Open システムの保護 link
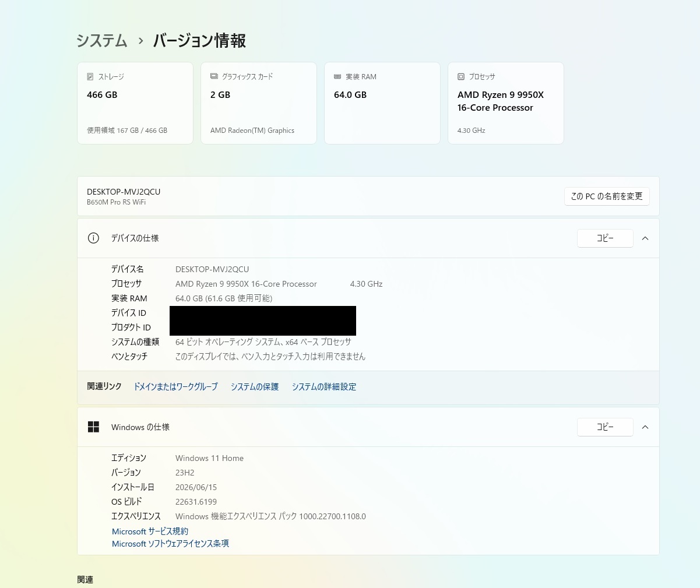Viewport: 700px width, 588px height. (255, 387)
